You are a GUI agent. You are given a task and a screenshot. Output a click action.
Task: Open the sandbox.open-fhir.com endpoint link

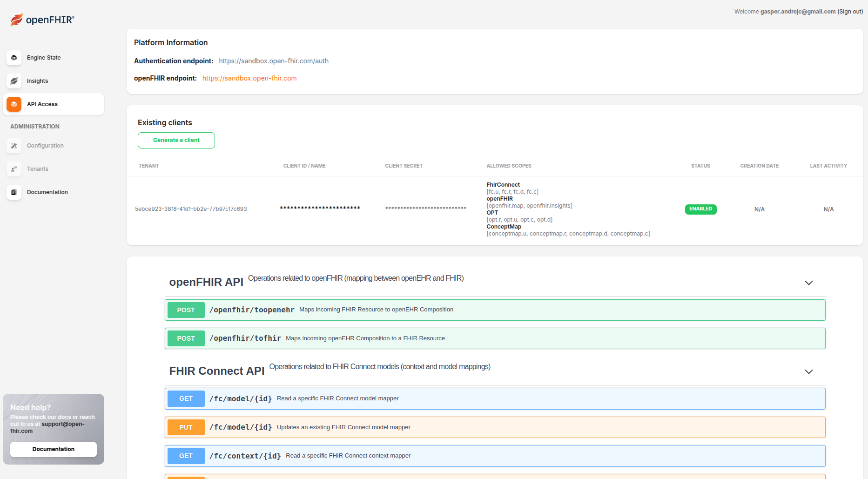click(249, 78)
